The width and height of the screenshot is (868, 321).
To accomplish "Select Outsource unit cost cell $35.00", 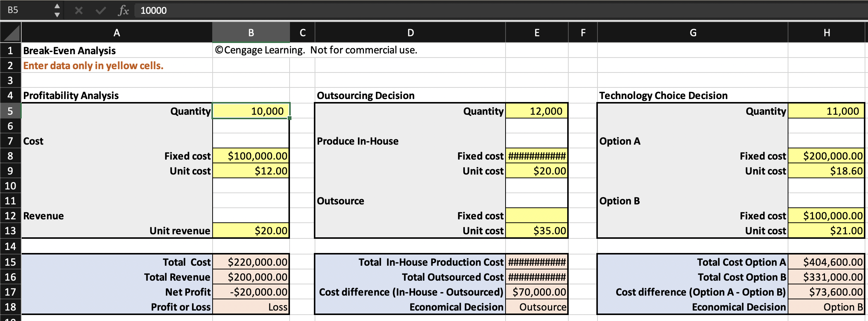I will (537, 231).
